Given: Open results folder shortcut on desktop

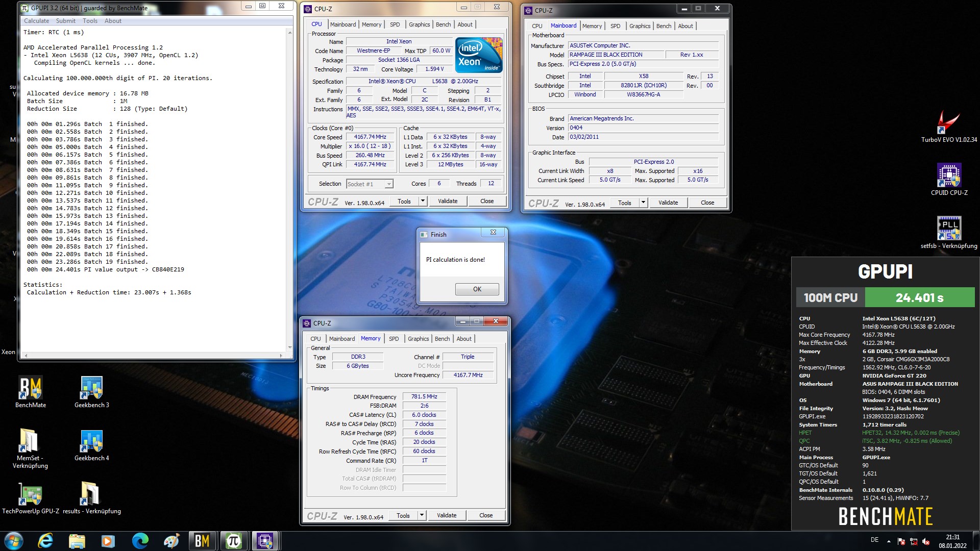Looking at the screenshot, I should [x=92, y=497].
